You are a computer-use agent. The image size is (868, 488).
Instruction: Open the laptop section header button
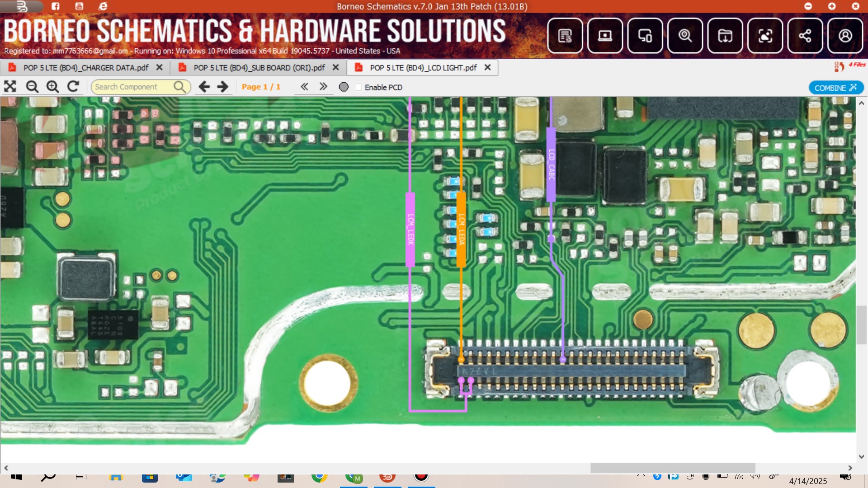pos(605,36)
